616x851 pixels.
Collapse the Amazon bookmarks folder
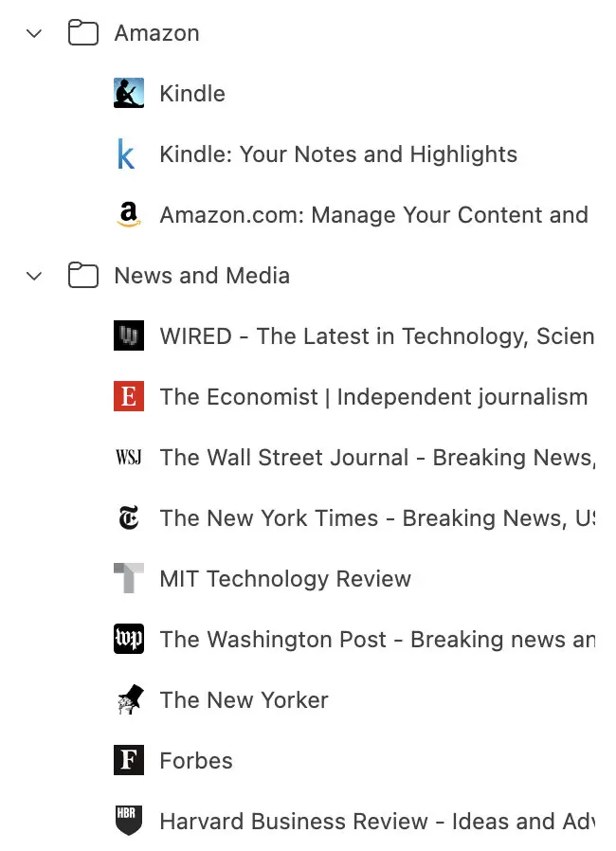coord(35,33)
